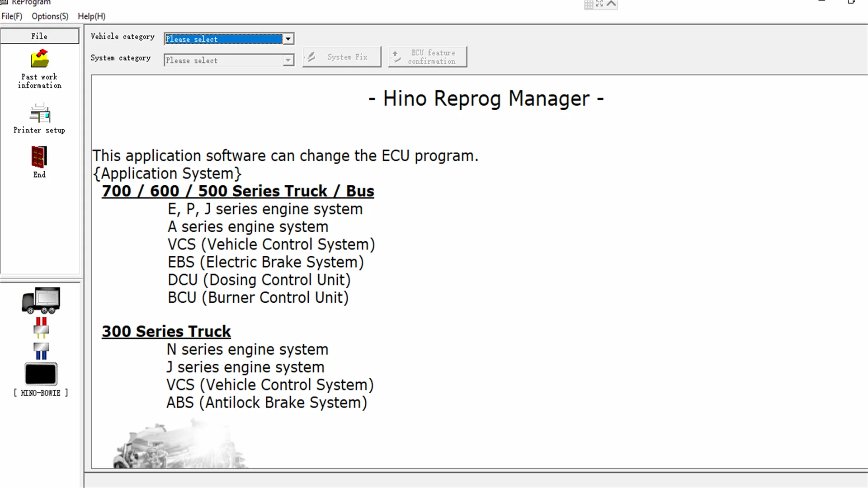Open the File(F) menu
The width and height of the screenshot is (868, 488).
pos(12,16)
